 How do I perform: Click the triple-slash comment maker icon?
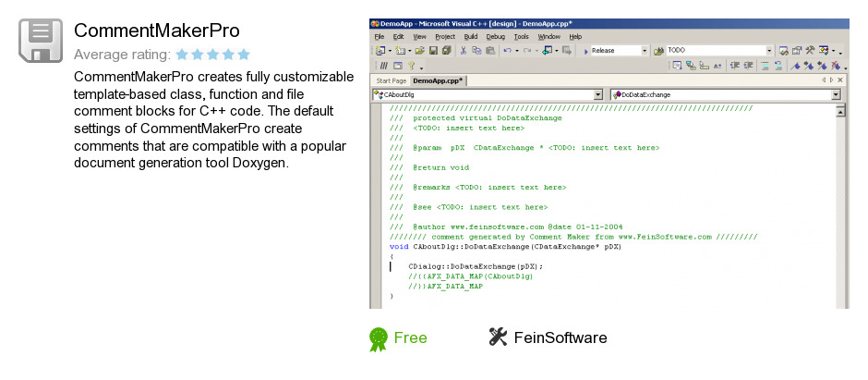click(x=383, y=66)
